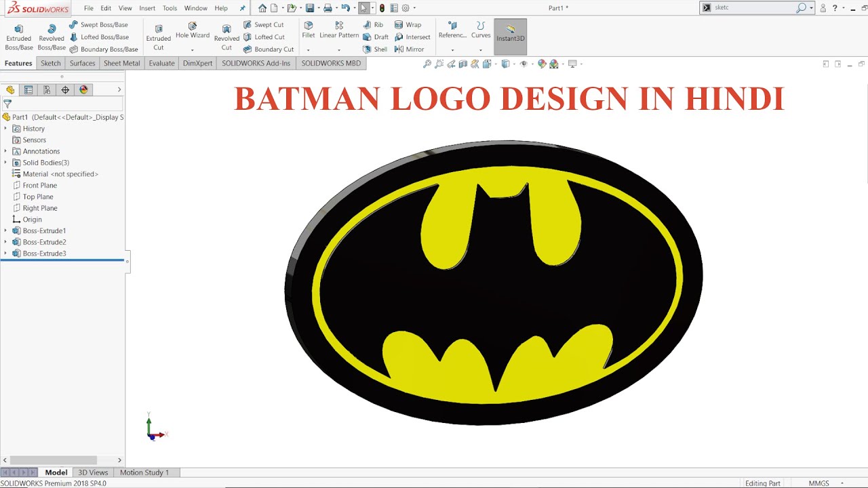868x488 pixels.
Task: Click the Linear Pattern tool
Action: tap(339, 30)
